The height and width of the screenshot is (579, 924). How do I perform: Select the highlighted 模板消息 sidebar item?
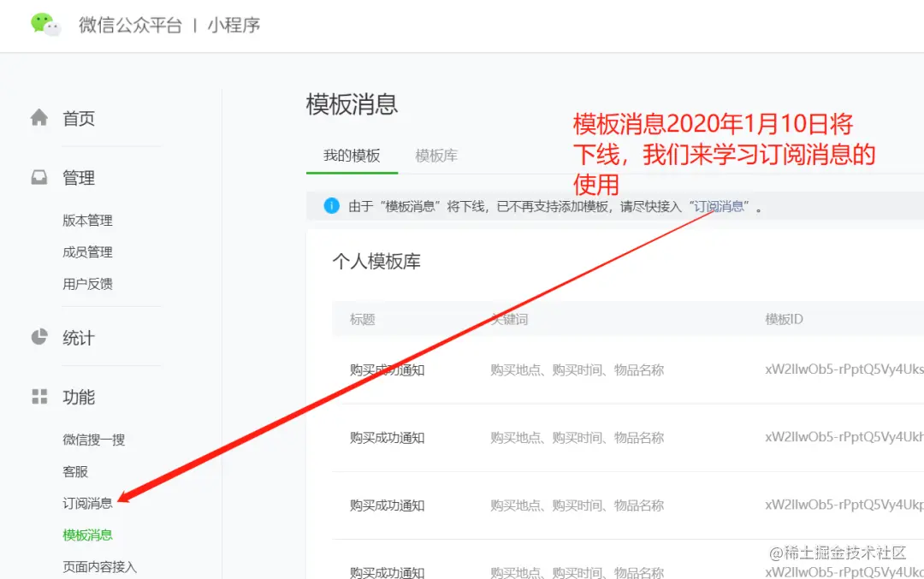87,535
